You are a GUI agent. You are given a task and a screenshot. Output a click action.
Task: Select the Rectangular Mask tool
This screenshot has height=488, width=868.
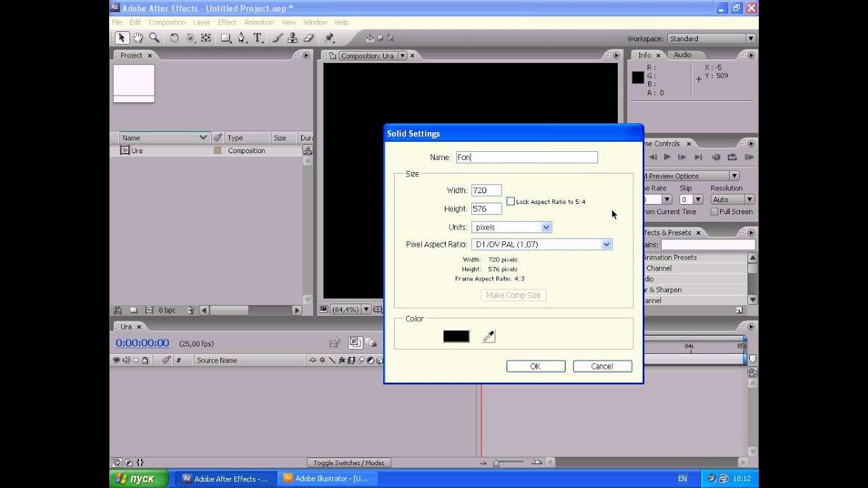click(226, 38)
